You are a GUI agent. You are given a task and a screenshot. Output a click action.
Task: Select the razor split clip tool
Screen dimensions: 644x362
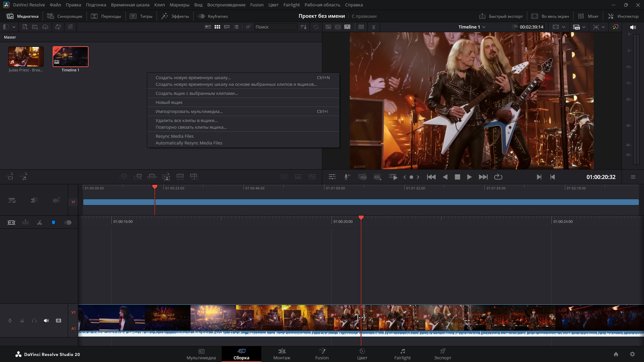[40, 223]
